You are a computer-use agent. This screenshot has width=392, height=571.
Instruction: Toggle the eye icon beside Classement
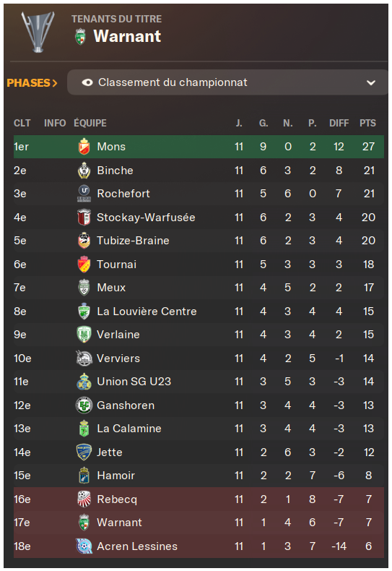click(x=87, y=82)
